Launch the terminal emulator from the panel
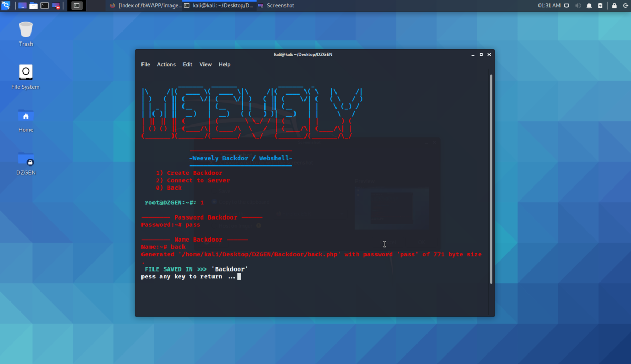This screenshot has height=364, width=631. tap(45, 5)
